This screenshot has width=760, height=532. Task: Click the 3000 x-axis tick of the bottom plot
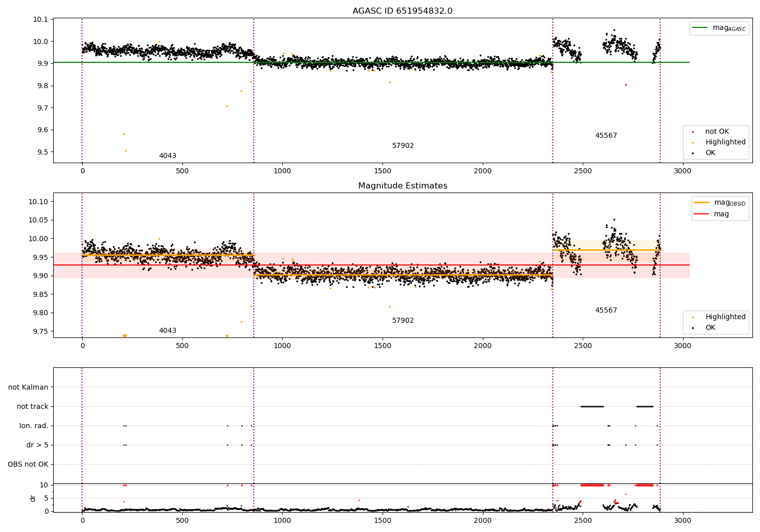coord(682,520)
